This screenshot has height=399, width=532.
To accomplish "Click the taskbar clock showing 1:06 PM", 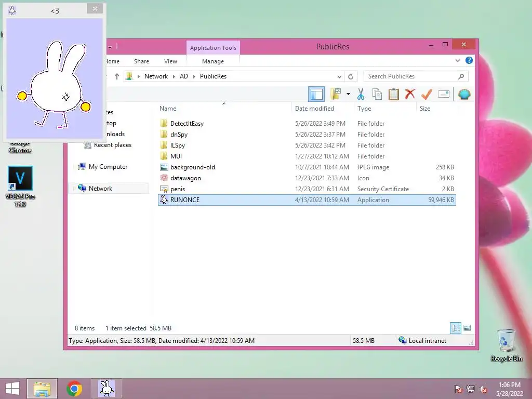I will tap(510, 389).
